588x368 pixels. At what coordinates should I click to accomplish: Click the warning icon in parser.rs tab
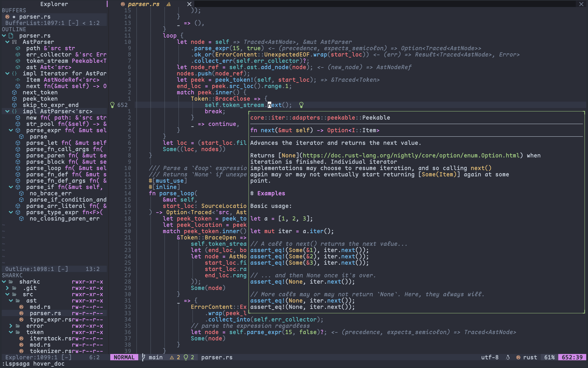[x=169, y=4]
